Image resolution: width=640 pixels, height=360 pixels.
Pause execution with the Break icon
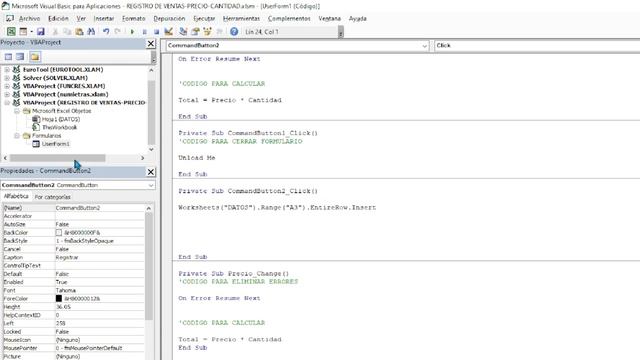(144, 31)
